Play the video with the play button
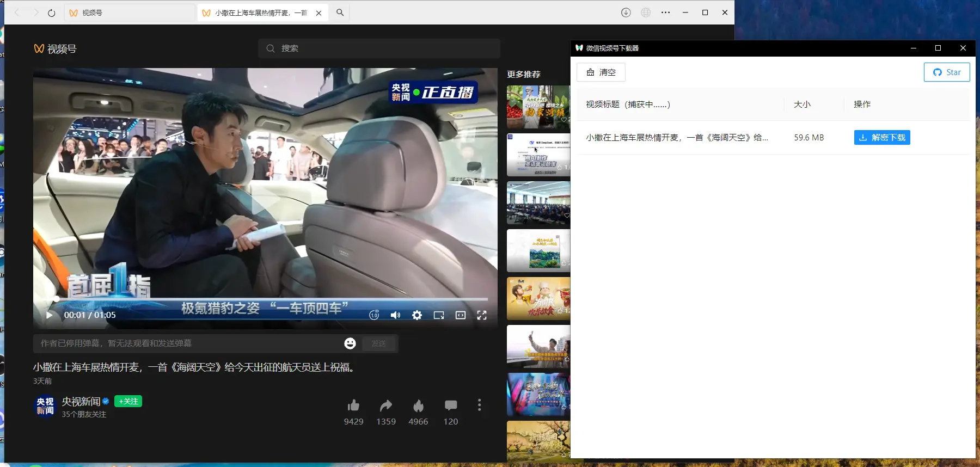This screenshot has width=980, height=467. 50,315
